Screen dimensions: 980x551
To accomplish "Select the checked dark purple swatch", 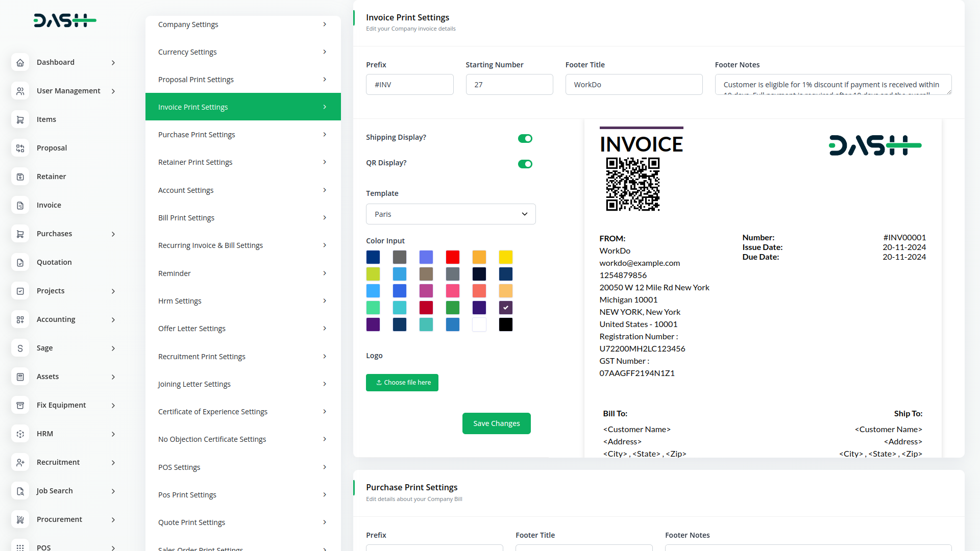I will click(506, 308).
